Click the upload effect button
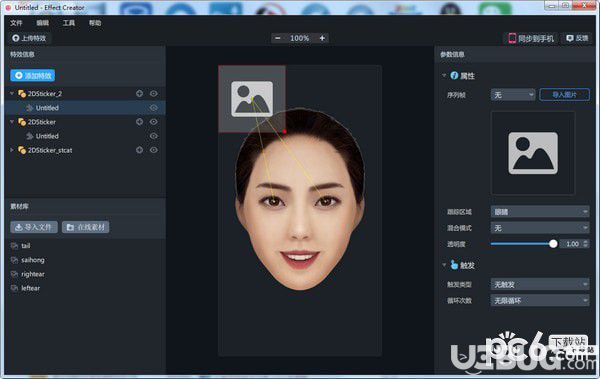Viewport: 600px width, 379px height. coord(29,38)
